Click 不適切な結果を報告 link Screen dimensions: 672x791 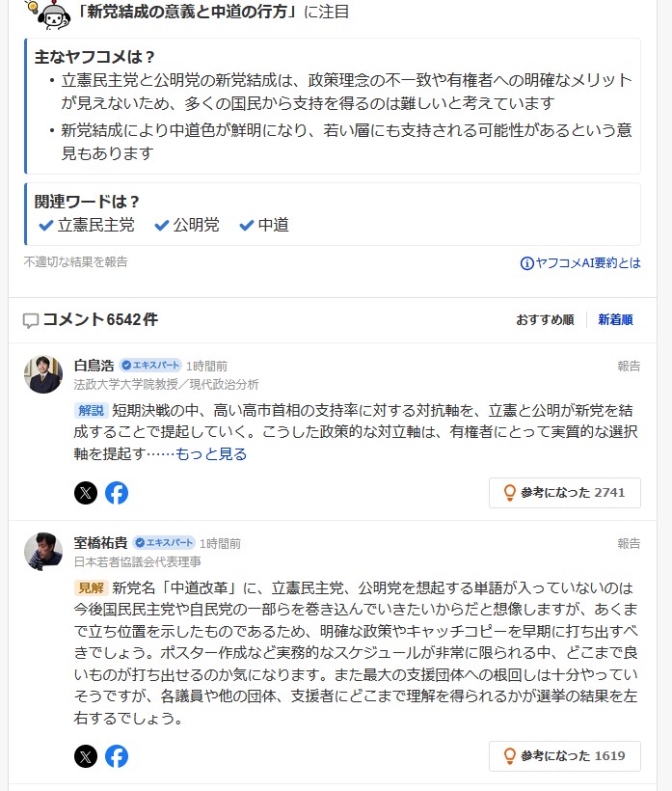[x=75, y=261]
